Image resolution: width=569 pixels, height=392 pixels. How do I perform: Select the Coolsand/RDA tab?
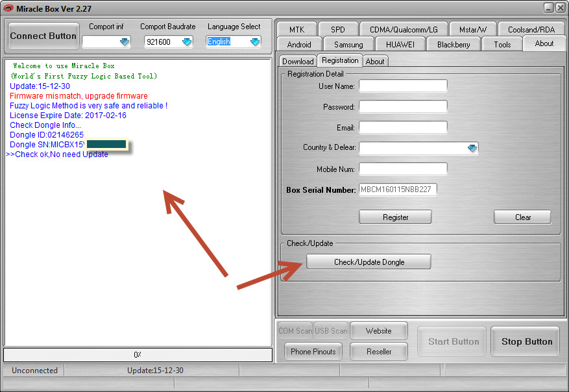point(531,29)
